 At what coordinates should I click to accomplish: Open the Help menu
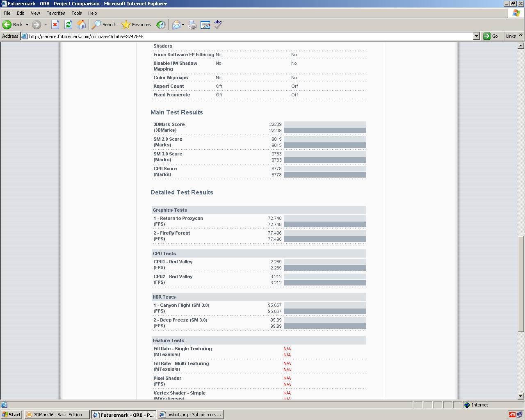pos(93,13)
